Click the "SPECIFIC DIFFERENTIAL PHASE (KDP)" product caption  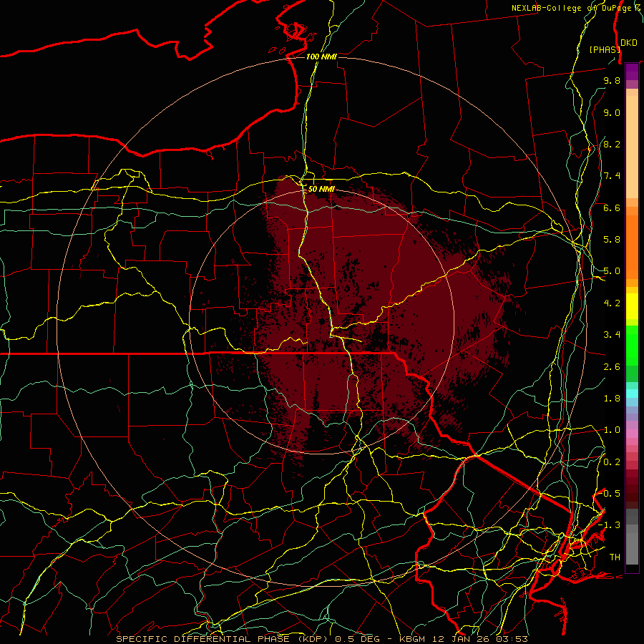pos(223,639)
